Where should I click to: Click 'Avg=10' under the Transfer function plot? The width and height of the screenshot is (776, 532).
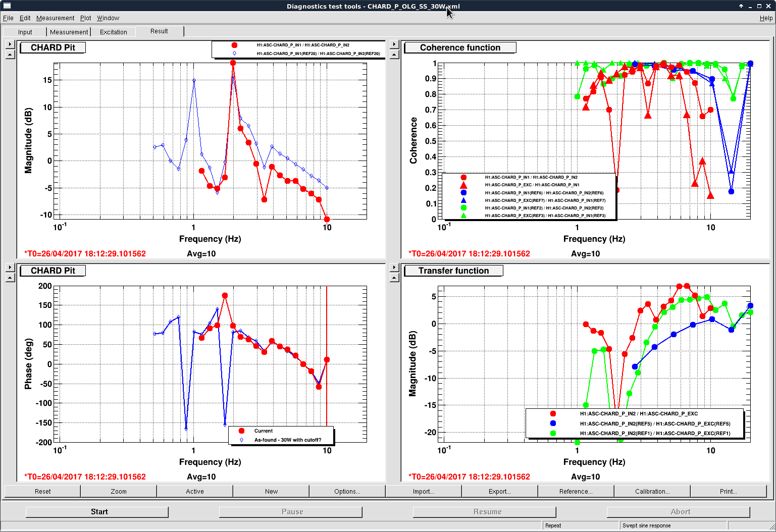(586, 476)
